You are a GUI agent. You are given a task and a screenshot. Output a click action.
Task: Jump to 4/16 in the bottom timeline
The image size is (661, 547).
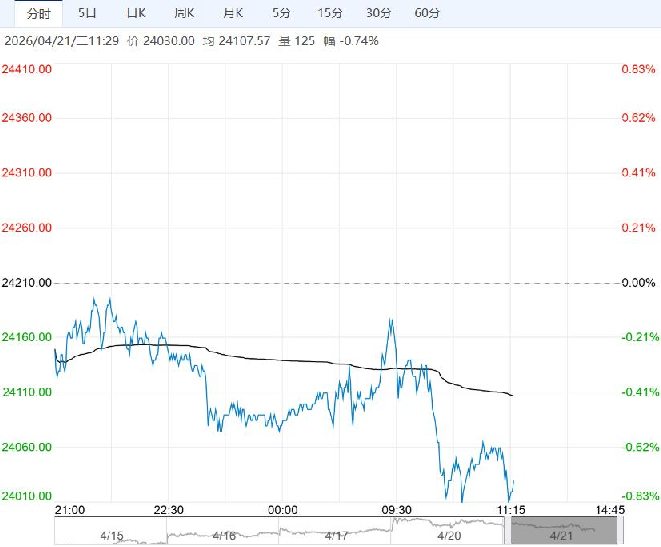224,535
